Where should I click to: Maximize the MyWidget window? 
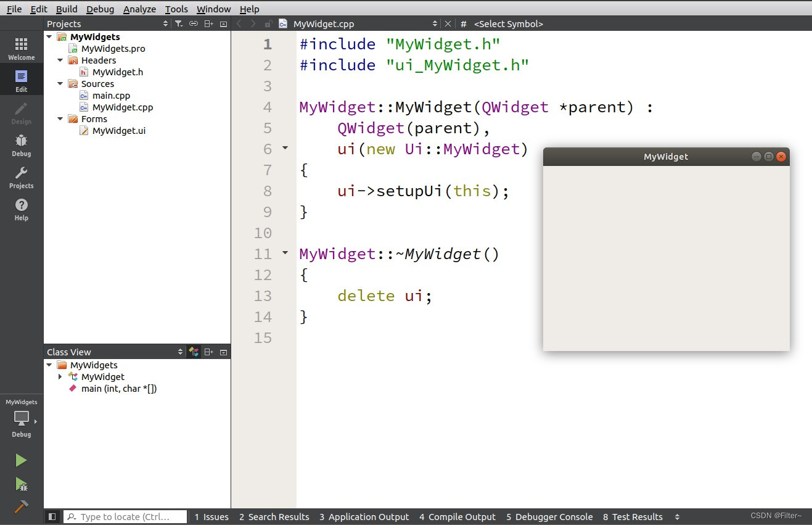(769, 157)
